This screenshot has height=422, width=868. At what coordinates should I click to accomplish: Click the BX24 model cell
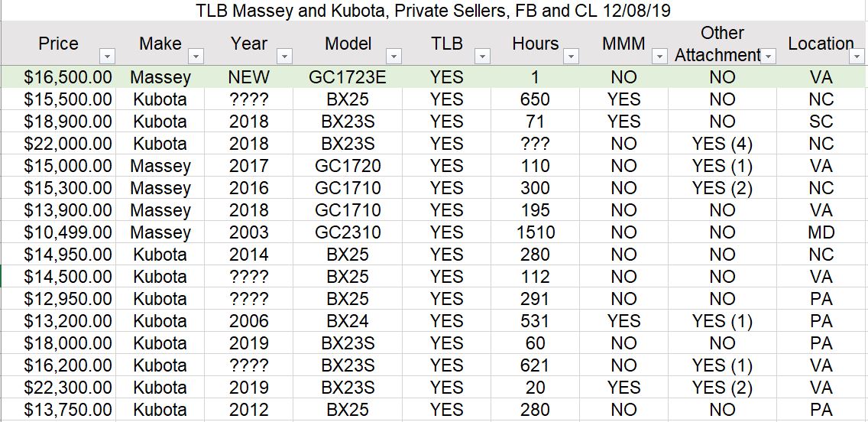pyautogui.click(x=348, y=320)
